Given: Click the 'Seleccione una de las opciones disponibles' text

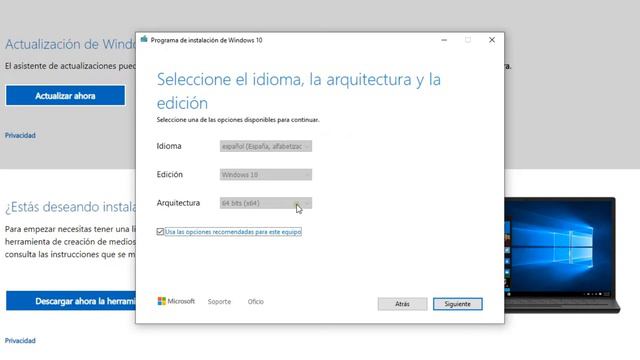Looking at the screenshot, I should pos(238,120).
